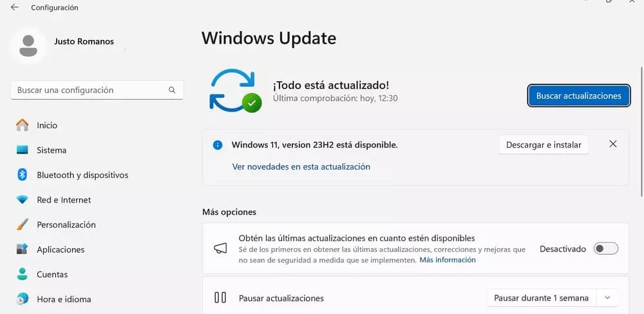Click the Red e Internet Wi-Fi icon
This screenshot has width=644, height=314.
(22, 200)
